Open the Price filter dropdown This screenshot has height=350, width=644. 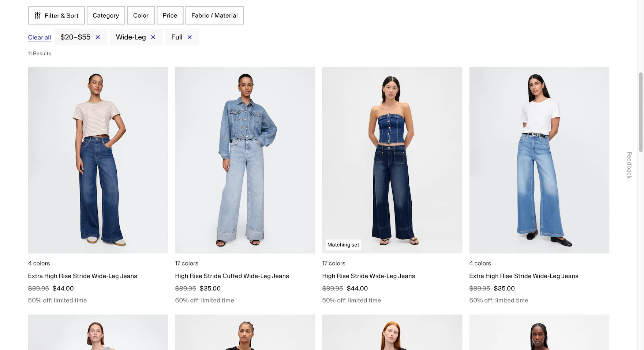170,15
